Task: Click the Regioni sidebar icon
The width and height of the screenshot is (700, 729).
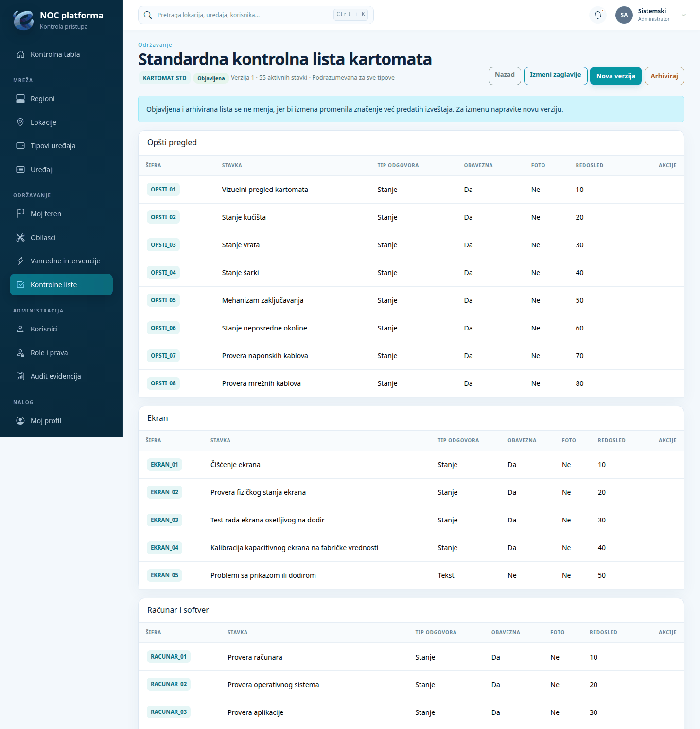Action: 20,99
